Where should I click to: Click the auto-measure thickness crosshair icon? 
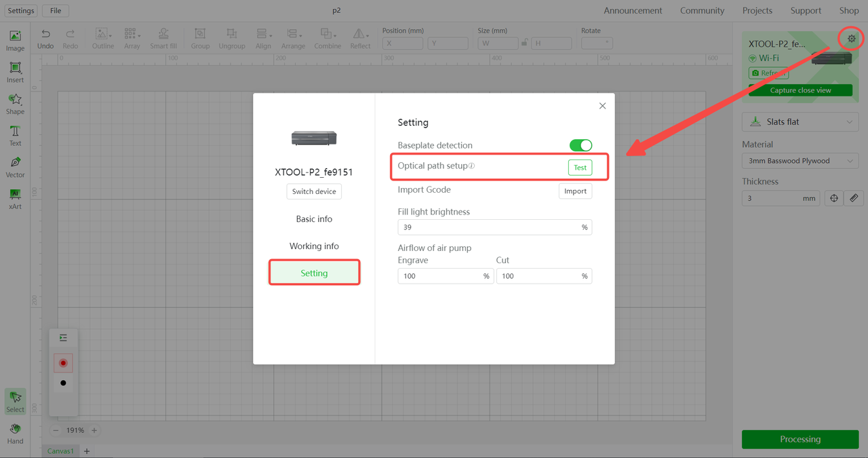click(834, 198)
